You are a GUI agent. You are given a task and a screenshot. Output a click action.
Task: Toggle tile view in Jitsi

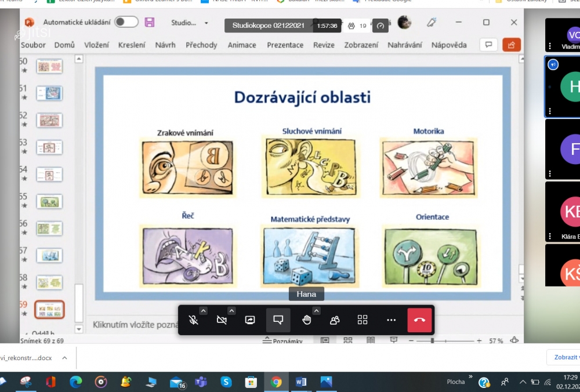(363, 320)
